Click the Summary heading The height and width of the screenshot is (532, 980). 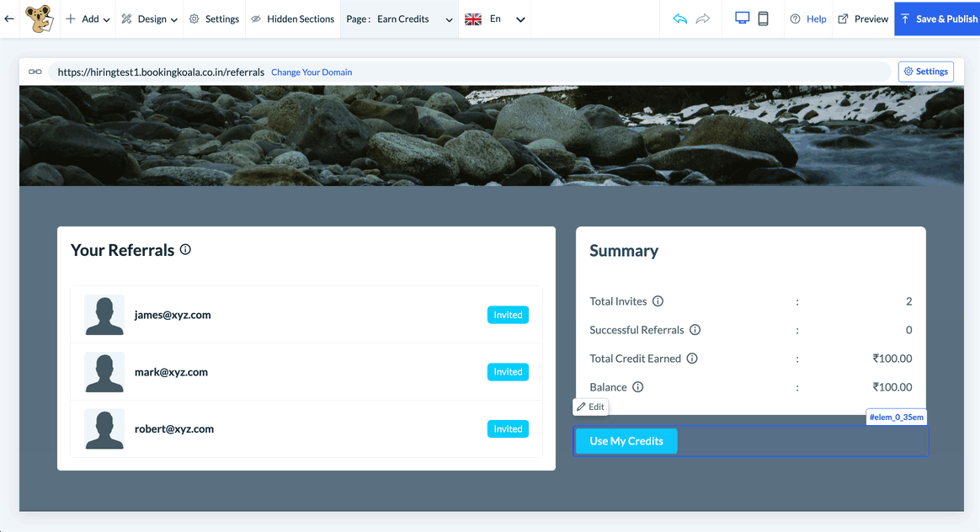[624, 251]
